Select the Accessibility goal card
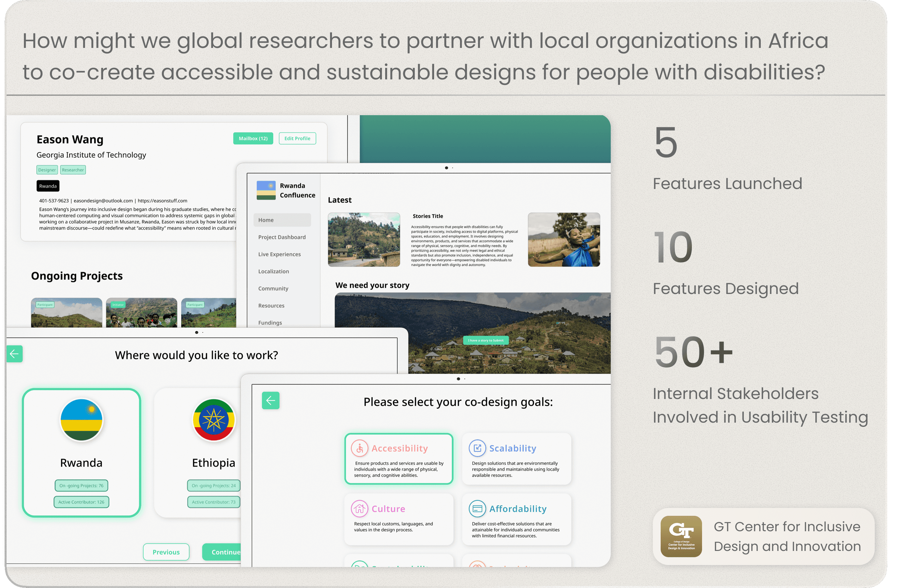The width and height of the screenshot is (903, 588). [x=399, y=459]
